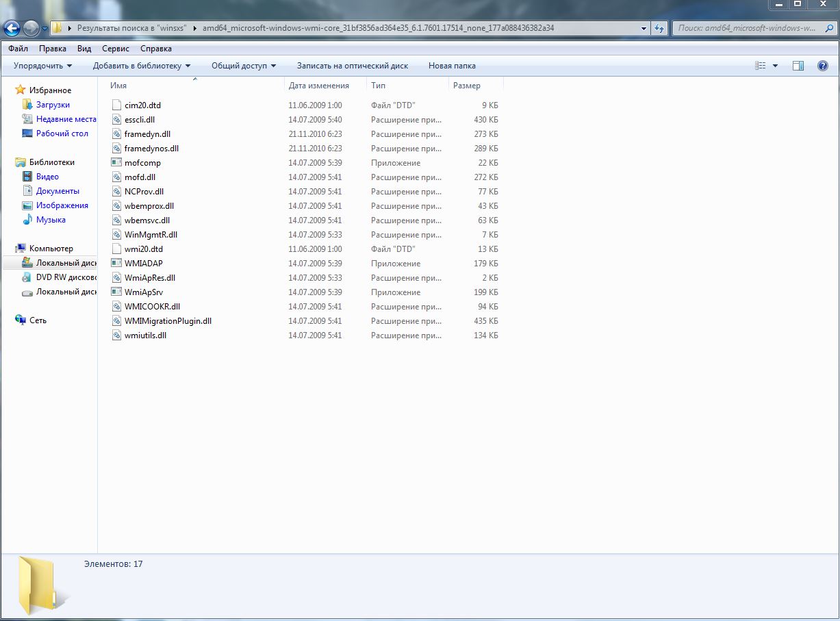Screen dimensions: 840x621
Task: Select the esscli.dll file icon
Action: tap(116, 119)
